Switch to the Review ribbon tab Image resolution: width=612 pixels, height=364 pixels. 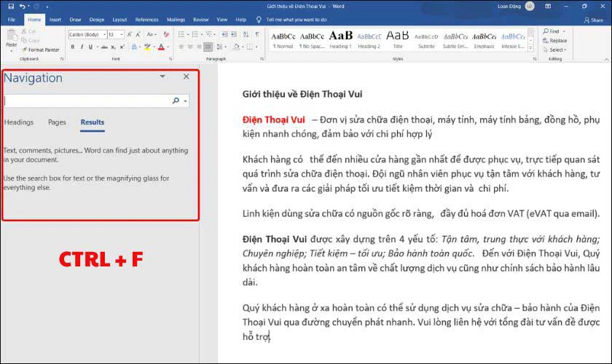click(x=200, y=20)
